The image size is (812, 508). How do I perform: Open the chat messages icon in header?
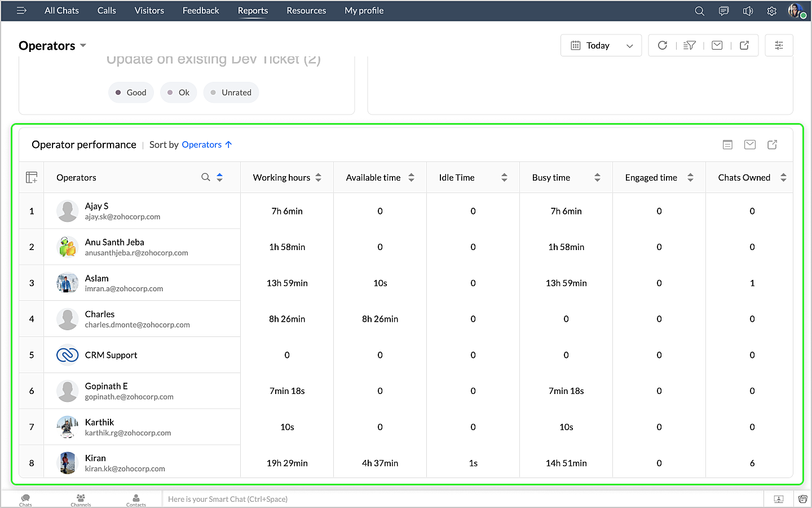tap(723, 11)
